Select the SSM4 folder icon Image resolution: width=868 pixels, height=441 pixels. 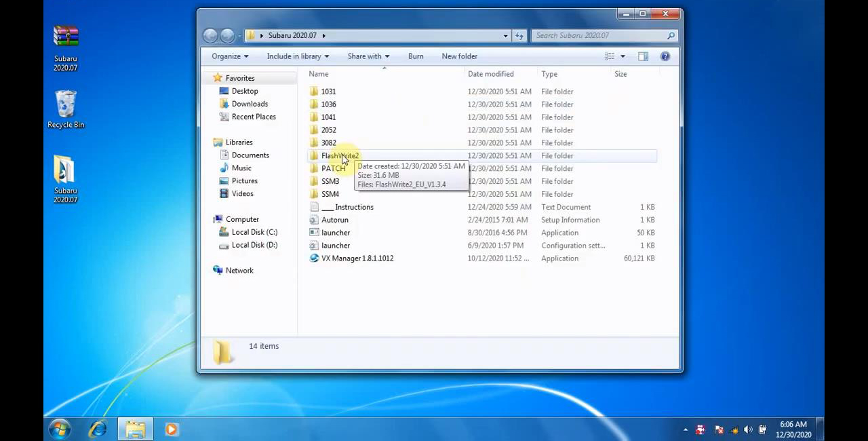click(x=314, y=194)
